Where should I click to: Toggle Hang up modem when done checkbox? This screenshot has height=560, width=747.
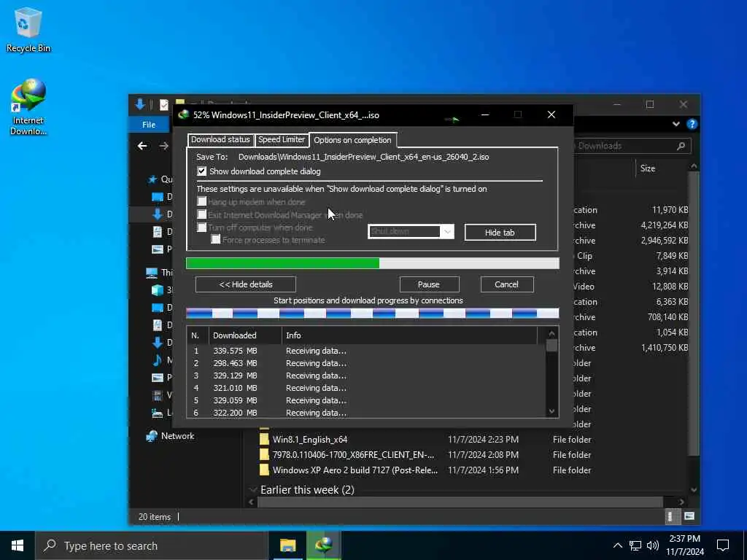pyautogui.click(x=201, y=201)
